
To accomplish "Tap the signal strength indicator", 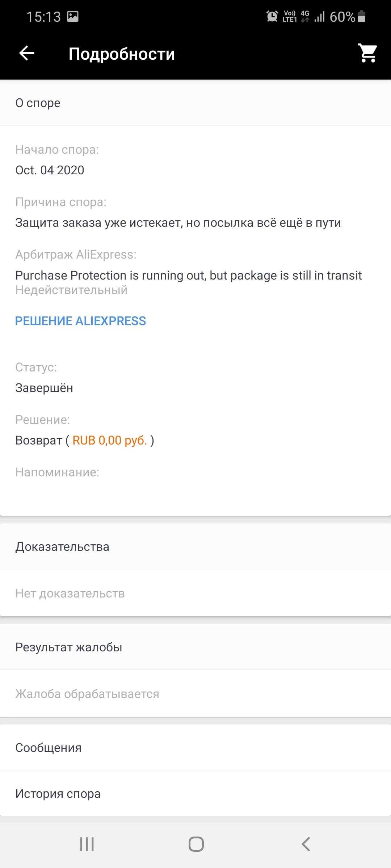I will 319,17.
